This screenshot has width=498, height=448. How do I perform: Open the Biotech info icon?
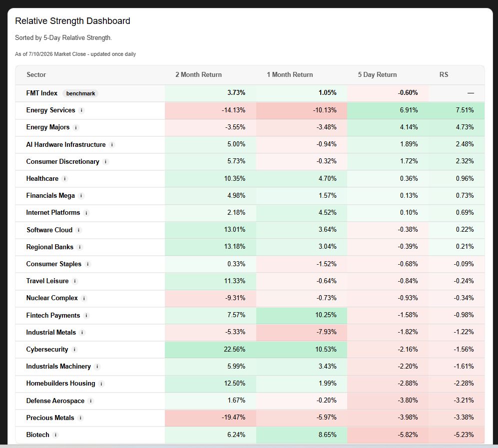coord(55,435)
